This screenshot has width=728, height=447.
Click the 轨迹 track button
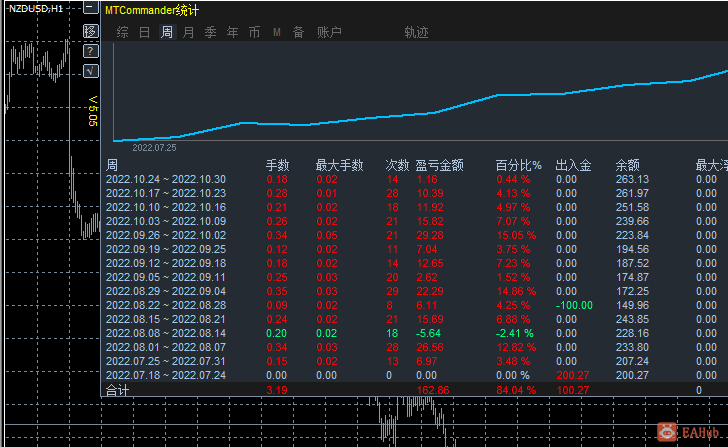coord(416,32)
